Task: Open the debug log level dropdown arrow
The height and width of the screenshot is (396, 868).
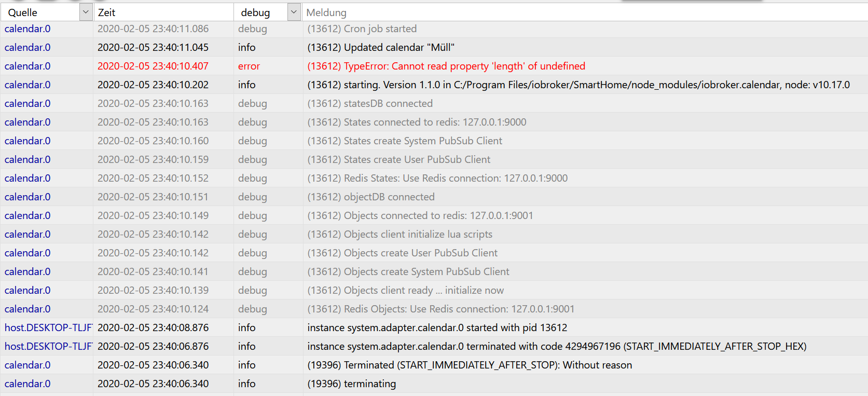Action: (294, 12)
